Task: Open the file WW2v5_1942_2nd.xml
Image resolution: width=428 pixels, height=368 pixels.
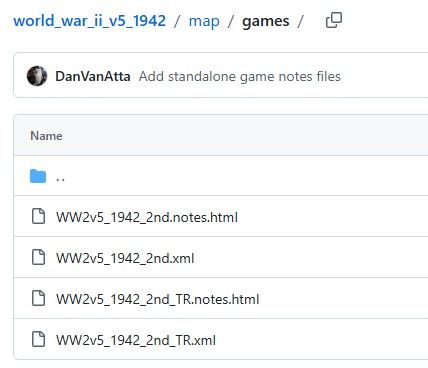Action: coord(125,258)
